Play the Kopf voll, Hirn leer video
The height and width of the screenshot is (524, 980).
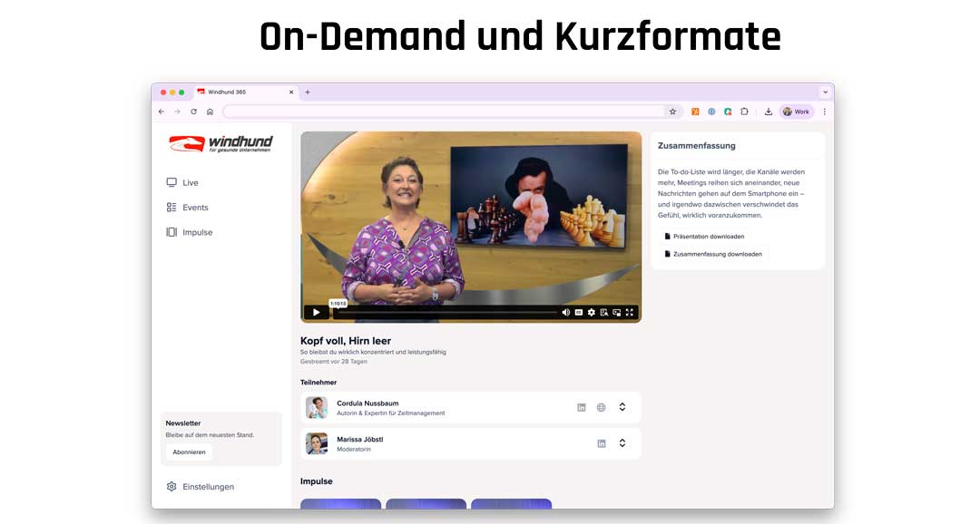point(316,312)
